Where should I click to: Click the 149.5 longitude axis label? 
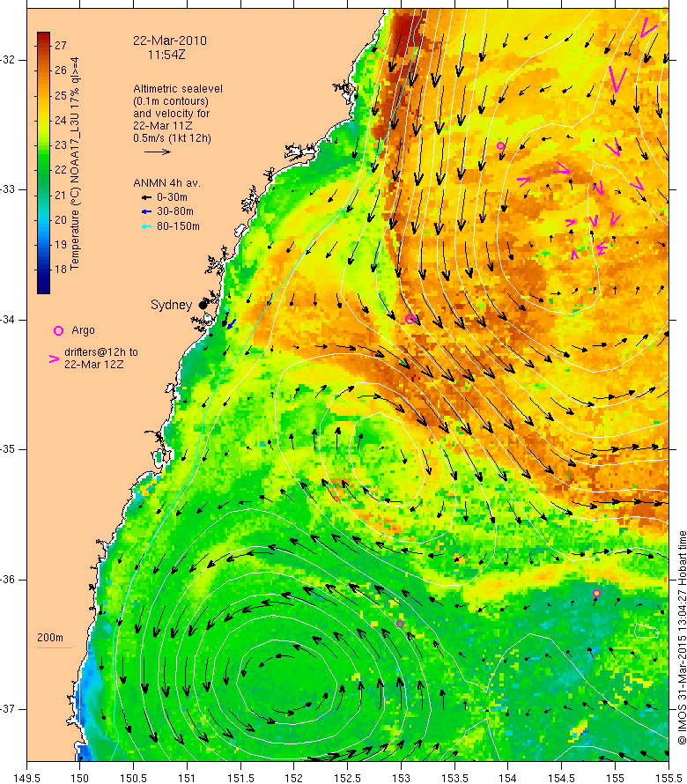point(26,778)
